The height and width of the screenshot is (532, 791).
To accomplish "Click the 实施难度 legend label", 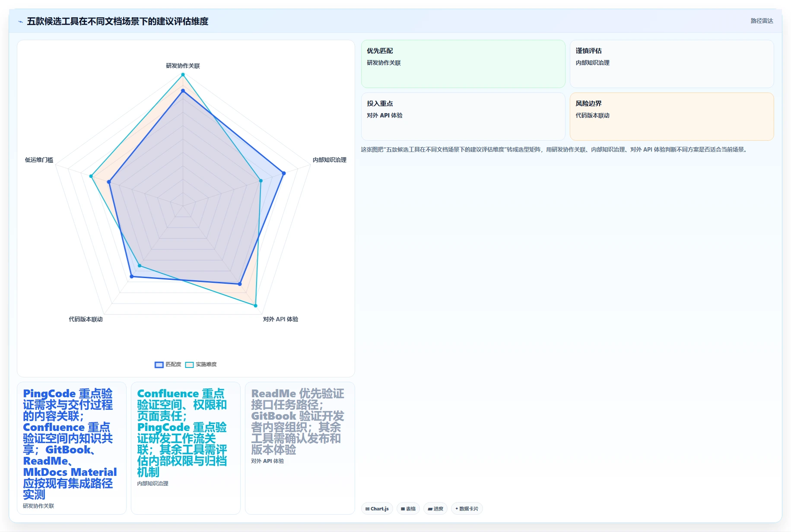I will (x=206, y=364).
